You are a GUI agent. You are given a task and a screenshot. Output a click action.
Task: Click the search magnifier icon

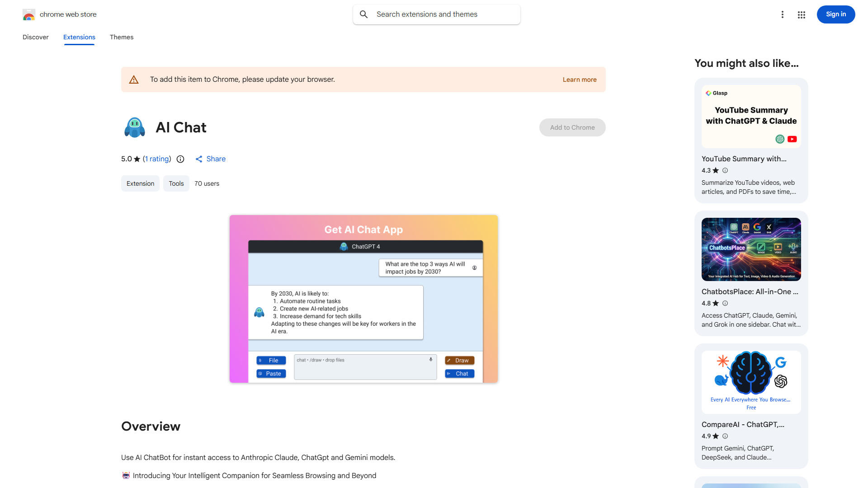point(364,14)
